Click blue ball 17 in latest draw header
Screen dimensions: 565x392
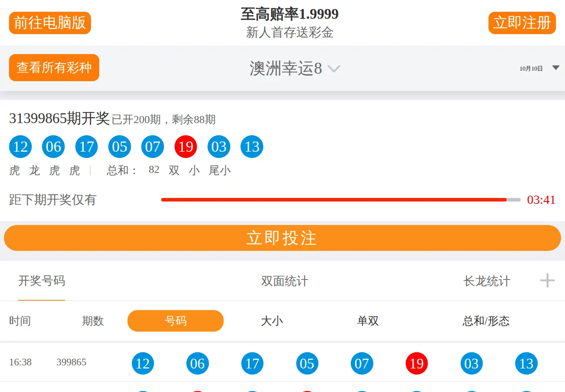pyautogui.click(x=86, y=147)
